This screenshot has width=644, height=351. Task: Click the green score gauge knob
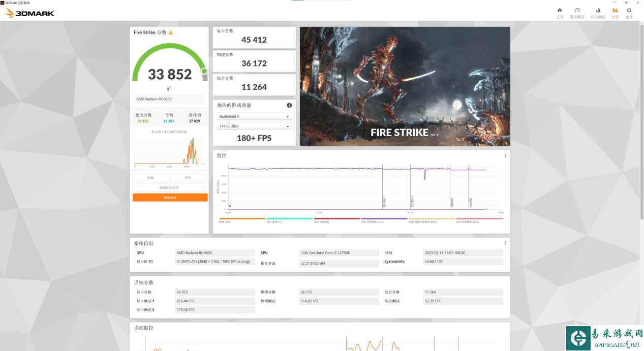pyautogui.click(x=204, y=71)
